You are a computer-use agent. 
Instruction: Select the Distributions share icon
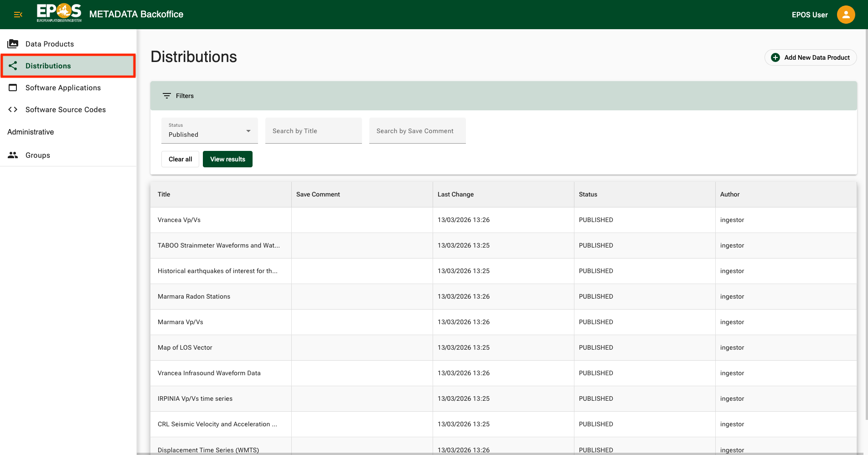(13, 65)
